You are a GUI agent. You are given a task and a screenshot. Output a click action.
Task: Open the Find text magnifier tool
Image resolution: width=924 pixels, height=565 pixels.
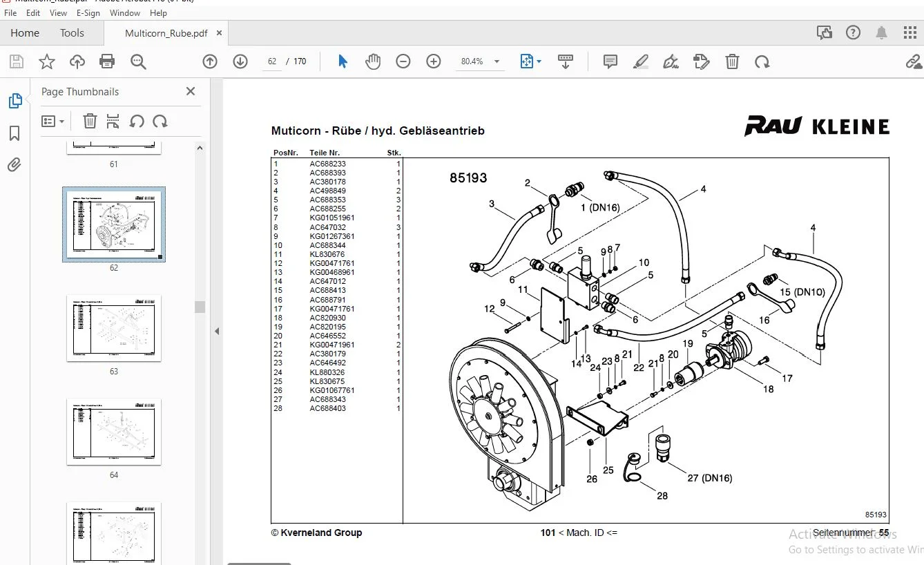(x=138, y=61)
